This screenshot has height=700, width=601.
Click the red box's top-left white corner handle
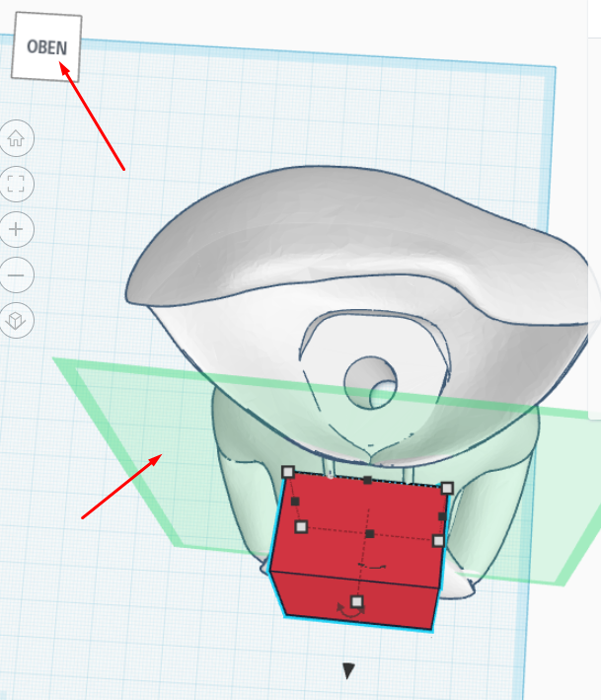[x=288, y=472]
